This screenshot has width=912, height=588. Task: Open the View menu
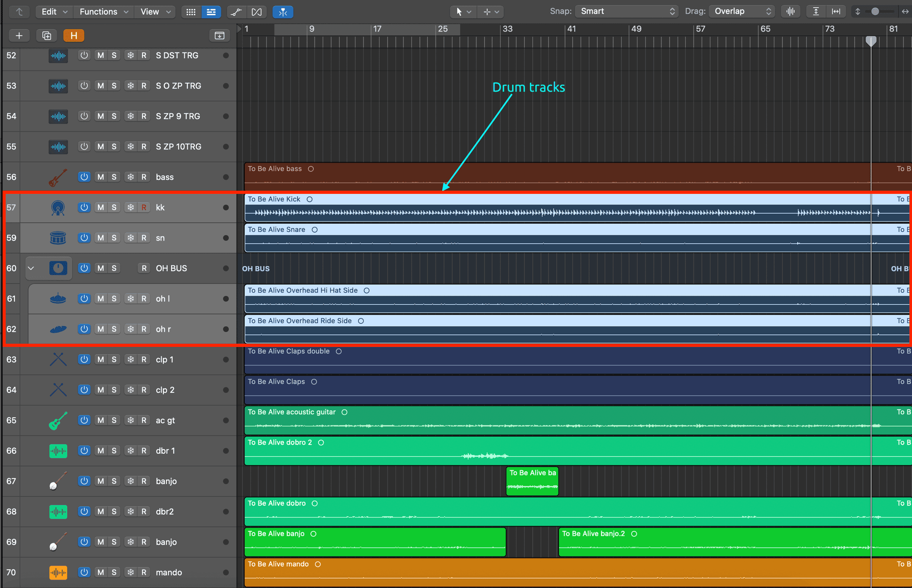(155, 12)
